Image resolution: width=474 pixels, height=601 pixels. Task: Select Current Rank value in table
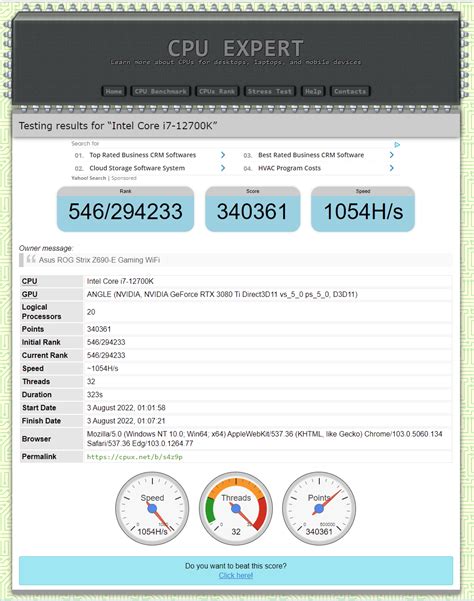[x=106, y=355]
